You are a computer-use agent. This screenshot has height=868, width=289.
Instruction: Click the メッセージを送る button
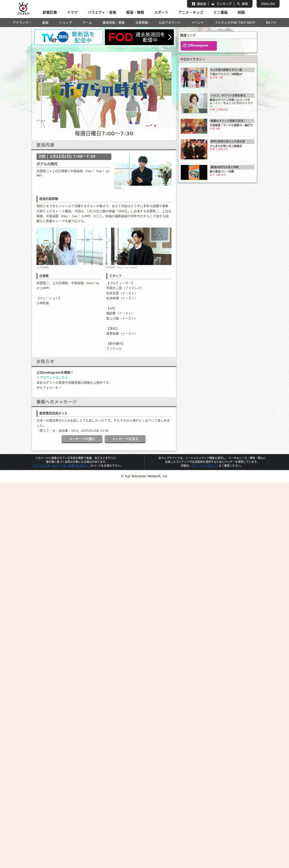click(x=125, y=439)
